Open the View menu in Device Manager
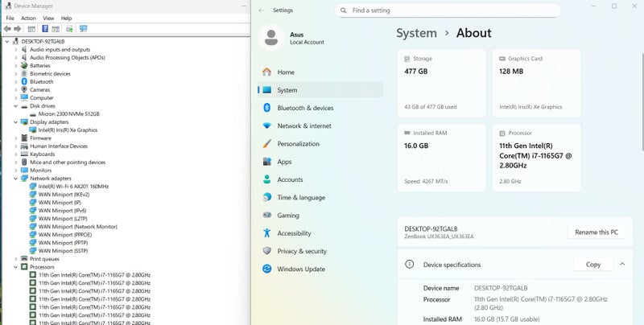Viewport: 644px width, 325px height. pos(48,18)
